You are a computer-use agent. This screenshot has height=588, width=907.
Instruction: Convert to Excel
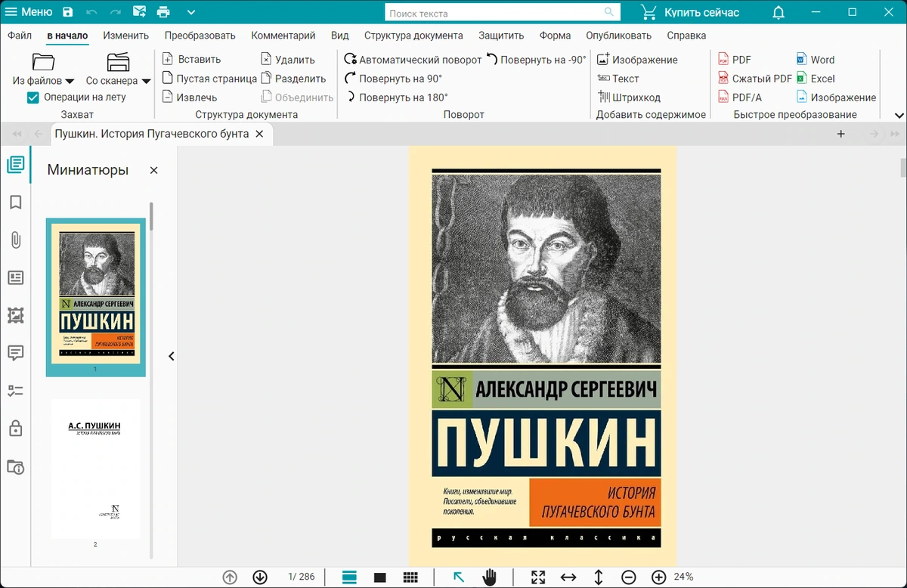pos(816,78)
